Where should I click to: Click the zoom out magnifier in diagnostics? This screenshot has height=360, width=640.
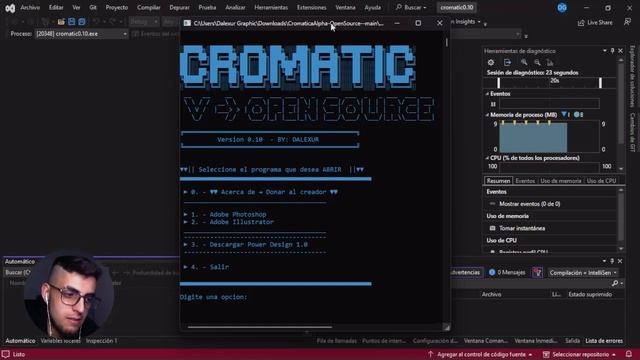click(x=538, y=62)
